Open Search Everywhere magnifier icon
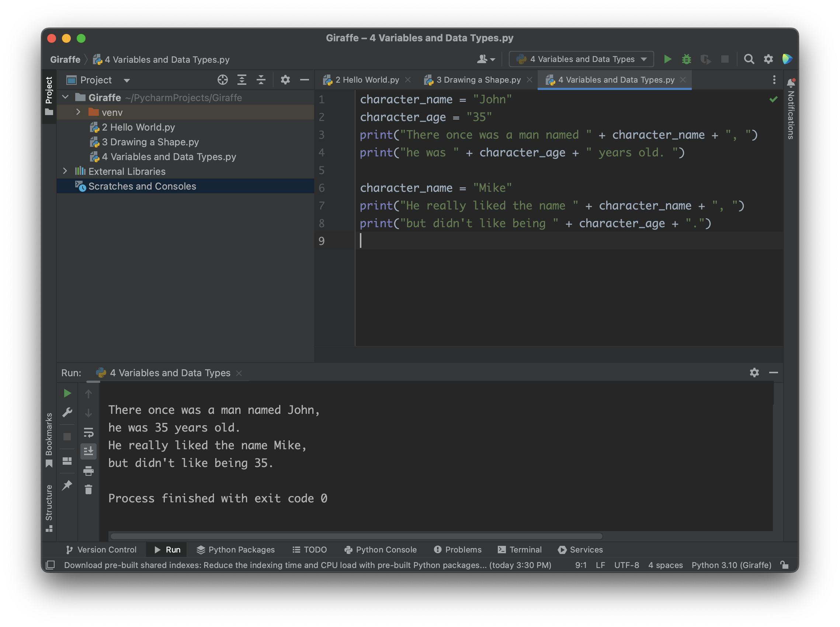Image resolution: width=840 pixels, height=627 pixels. (x=749, y=59)
